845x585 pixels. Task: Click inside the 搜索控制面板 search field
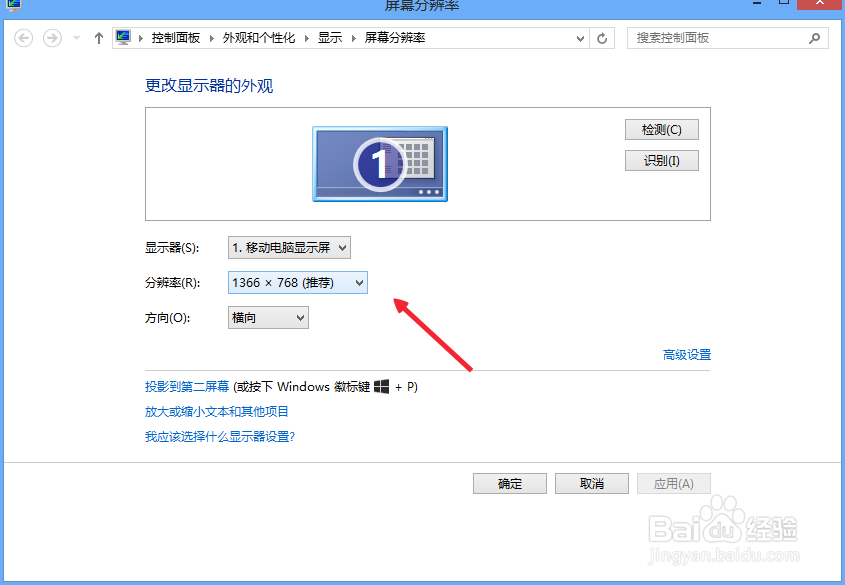coord(720,37)
